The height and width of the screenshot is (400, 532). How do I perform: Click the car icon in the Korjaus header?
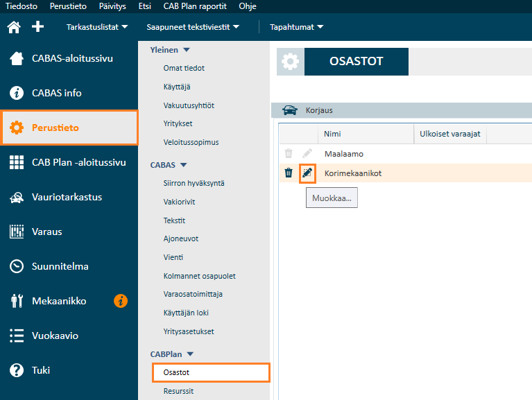coord(290,110)
